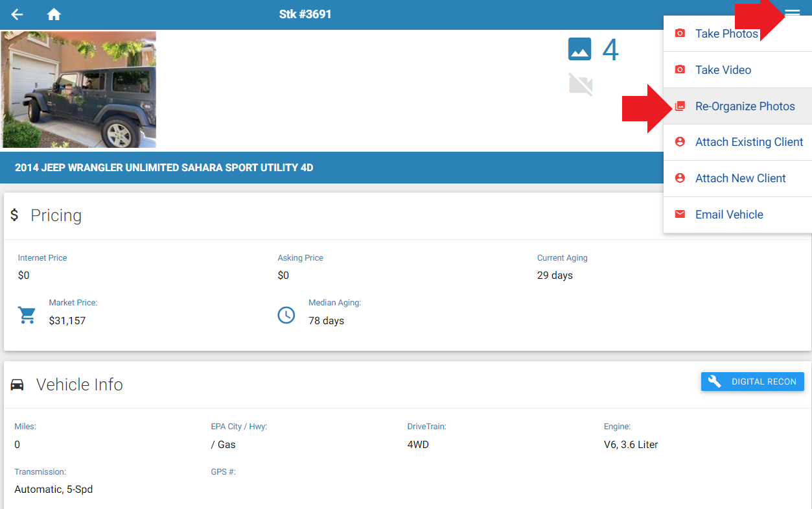Click the 4WD drivetrain value
The height and width of the screenshot is (509, 812).
[x=418, y=445]
